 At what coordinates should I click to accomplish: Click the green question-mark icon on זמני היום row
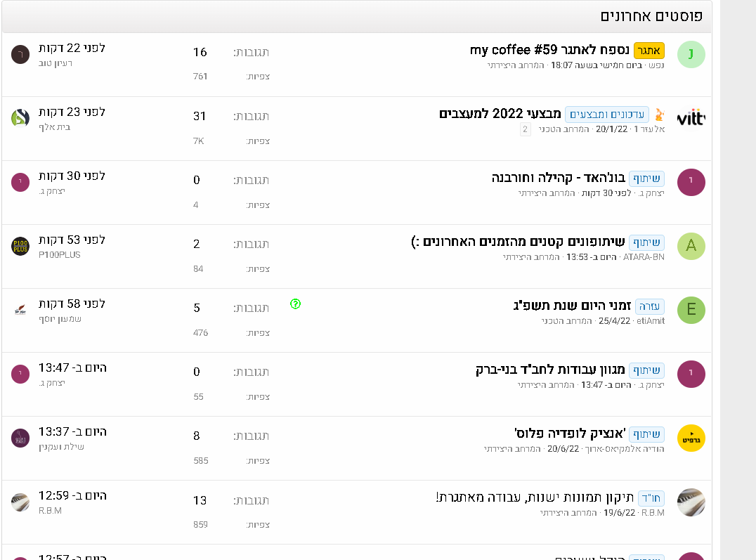click(x=296, y=304)
